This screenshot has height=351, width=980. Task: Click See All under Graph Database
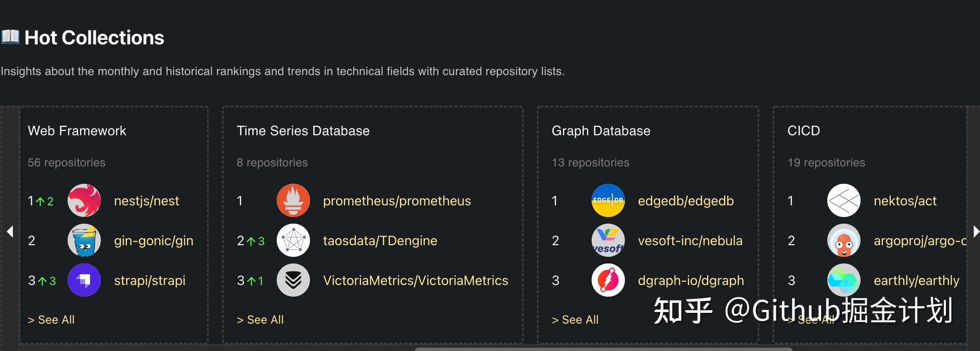click(x=575, y=319)
